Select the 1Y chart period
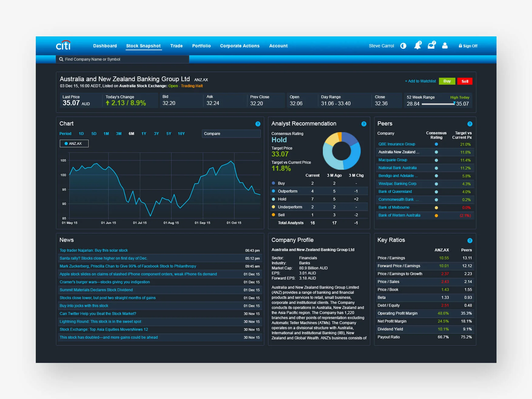Screen dimensions: 532x399 tap(143, 133)
